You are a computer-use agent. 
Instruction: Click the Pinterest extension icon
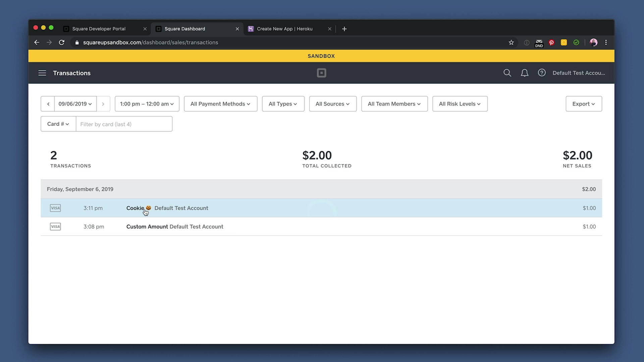(551, 43)
